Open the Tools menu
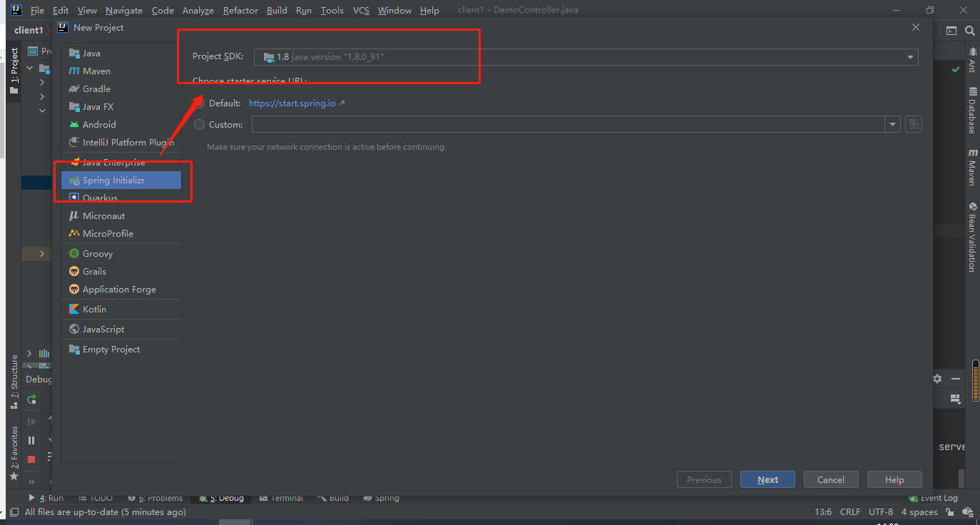This screenshot has height=525, width=980. pos(332,10)
